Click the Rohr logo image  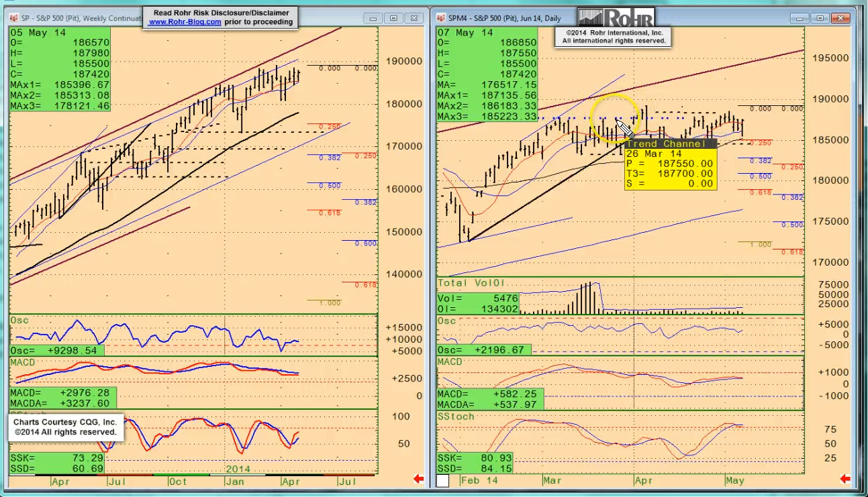click(615, 17)
